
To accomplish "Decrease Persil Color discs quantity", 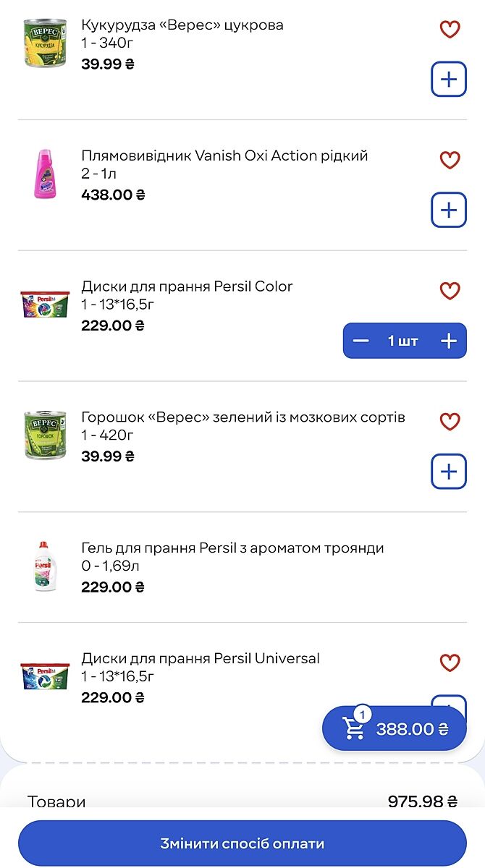I will [361, 341].
